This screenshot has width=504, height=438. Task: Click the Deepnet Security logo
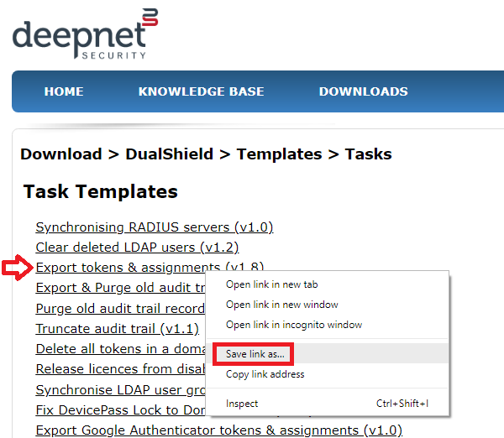85,34
